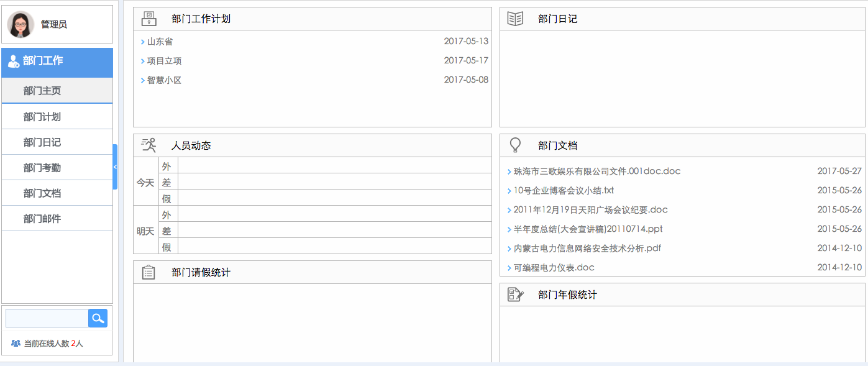Click the 部门日记 book icon
868x366 pixels.
(x=515, y=19)
